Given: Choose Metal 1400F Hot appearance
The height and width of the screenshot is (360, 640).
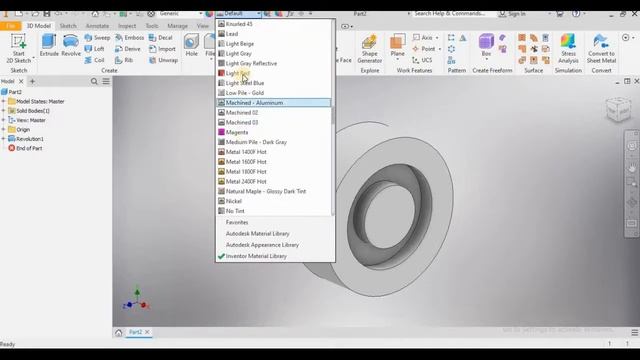Looking at the screenshot, I should (x=273, y=152).
